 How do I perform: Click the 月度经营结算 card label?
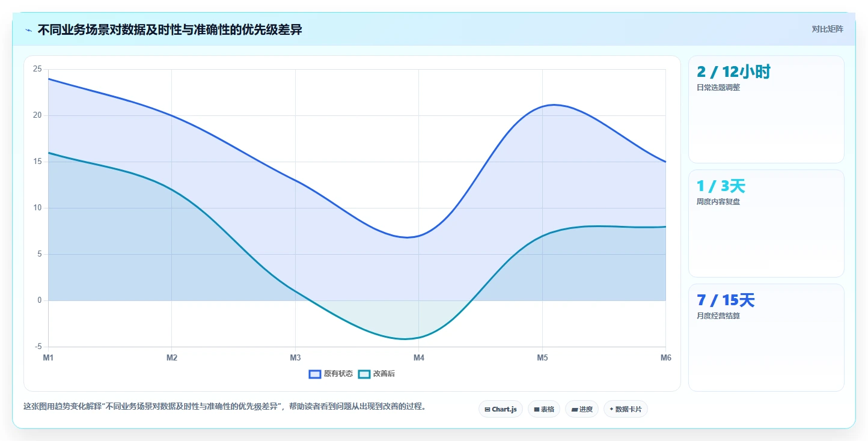[x=718, y=316]
